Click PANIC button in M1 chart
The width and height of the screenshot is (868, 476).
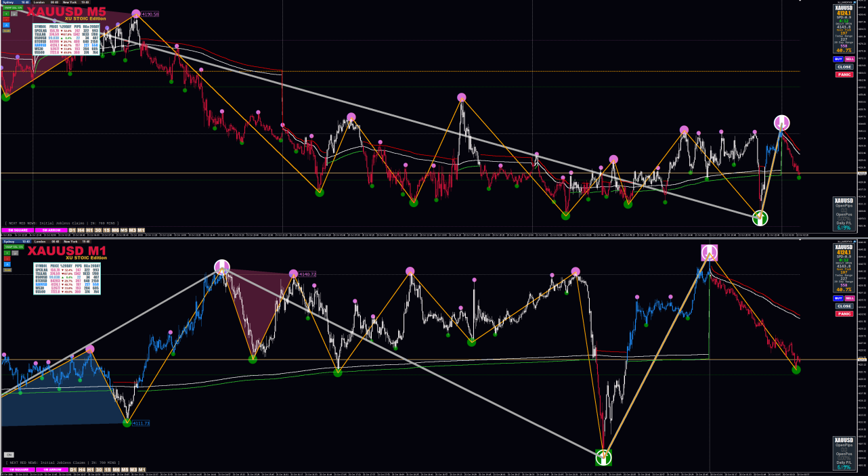point(844,313)
